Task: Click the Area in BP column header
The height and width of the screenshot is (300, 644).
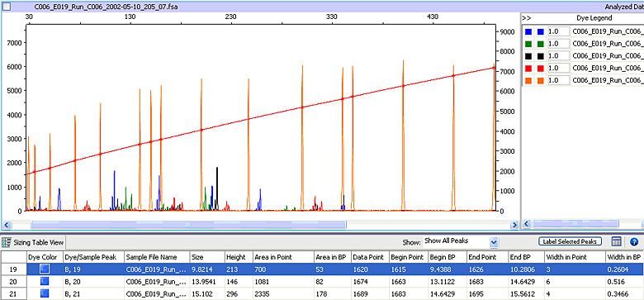Action: coord(332,257)
